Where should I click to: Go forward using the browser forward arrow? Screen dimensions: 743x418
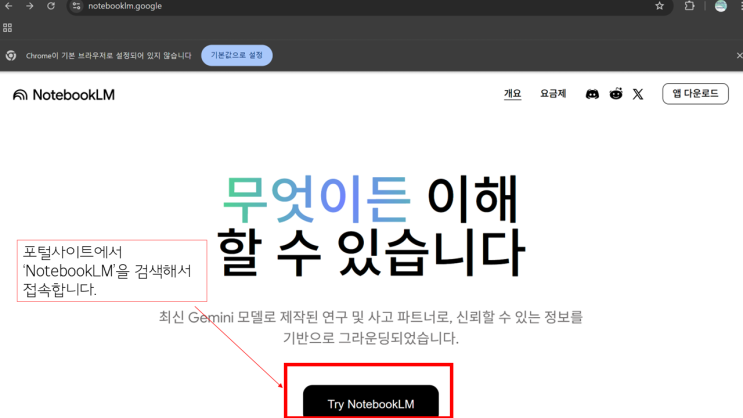click(29, 6)
